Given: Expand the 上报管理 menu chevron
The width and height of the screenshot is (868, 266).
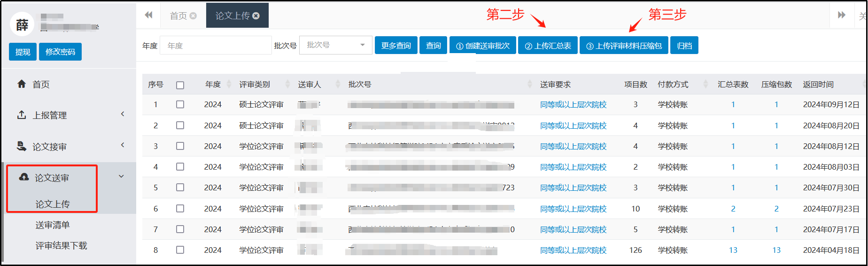Looking at the screenshot, I should click(123, 114).
